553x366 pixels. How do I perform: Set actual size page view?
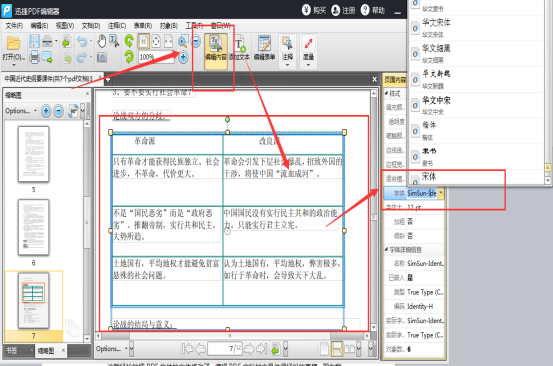143,41
